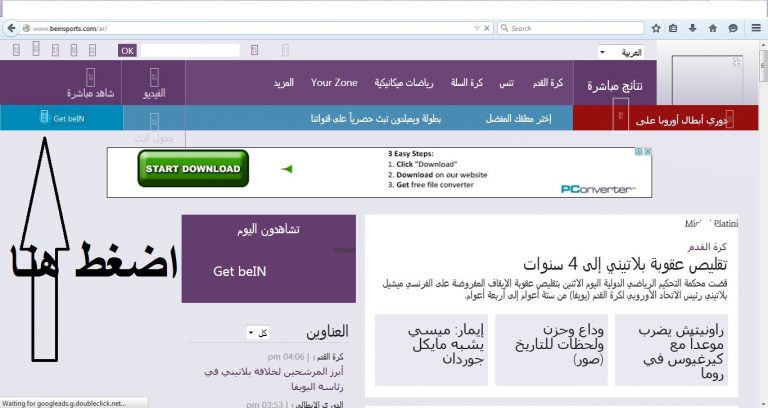Click the Get beIN purple box
The image size is (768, 408).
(268, 259)
